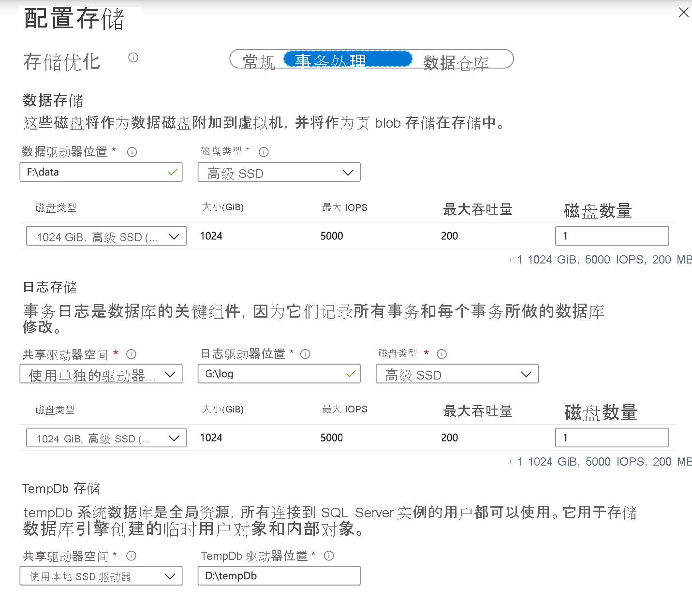Click the info icon next to 日志驱动器位置

point(305,353)
